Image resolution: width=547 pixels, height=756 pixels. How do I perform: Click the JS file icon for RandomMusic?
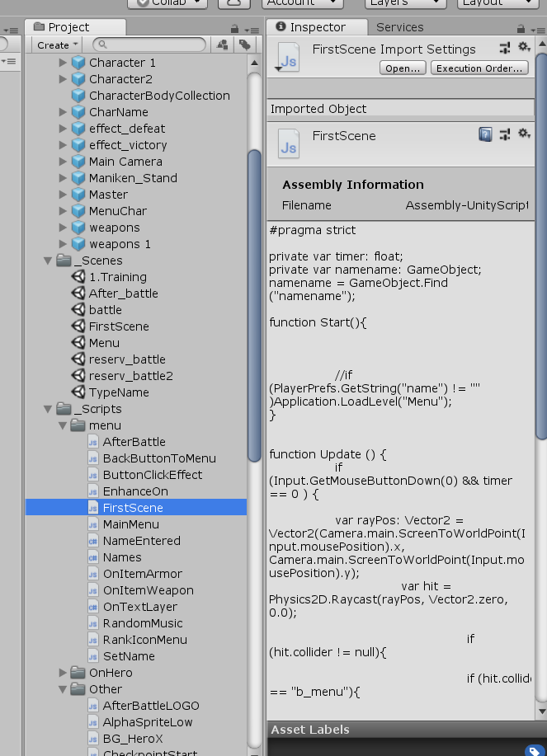pyautogui.click(x=93, y=623)
